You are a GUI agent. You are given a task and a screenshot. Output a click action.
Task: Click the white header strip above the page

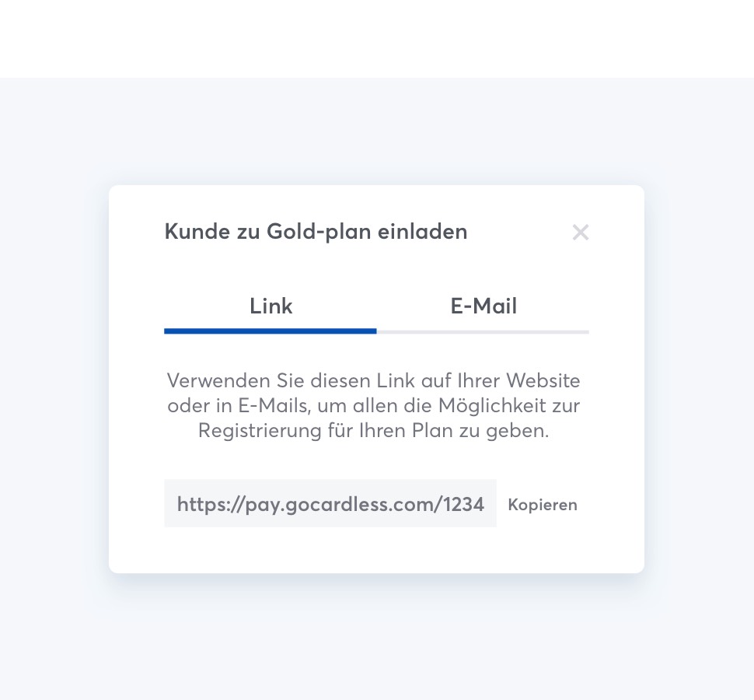click(x=377, y=39)
